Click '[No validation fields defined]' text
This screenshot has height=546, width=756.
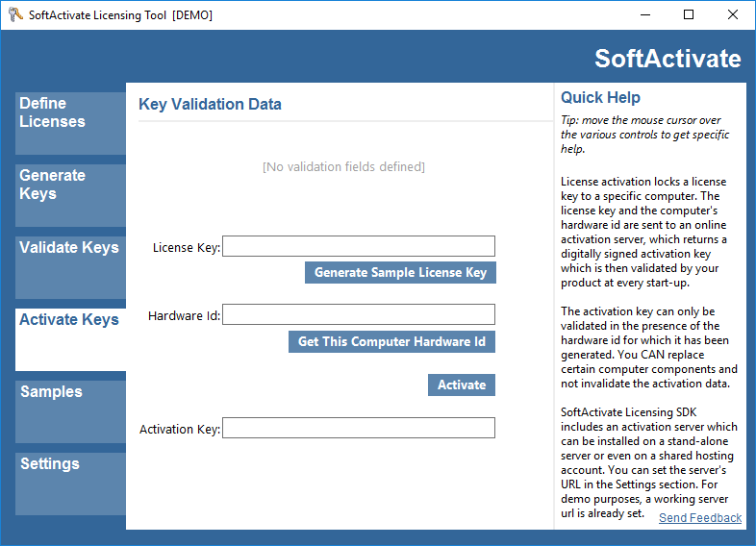click(x=343, y=166)
